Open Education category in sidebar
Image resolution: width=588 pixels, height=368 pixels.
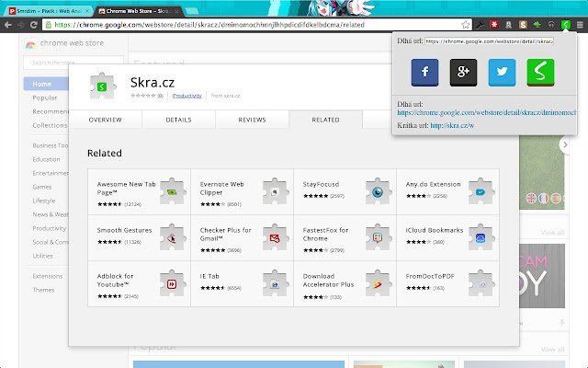click(46, 159)
